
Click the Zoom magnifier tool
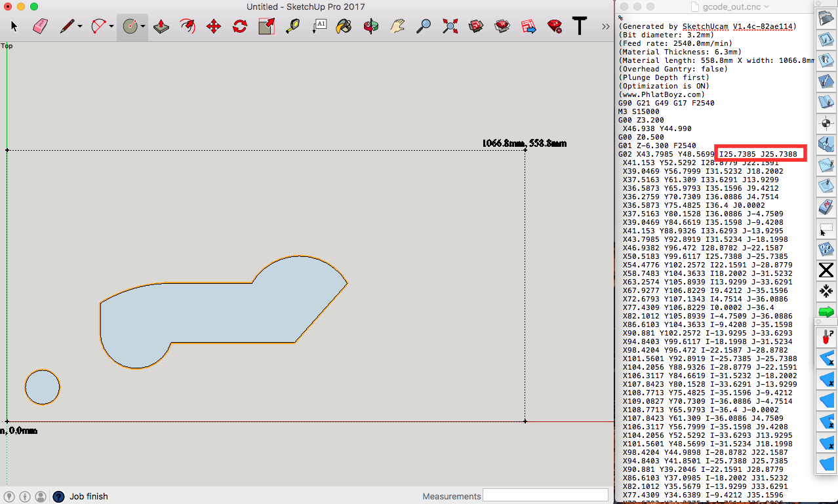click(424, 27)
